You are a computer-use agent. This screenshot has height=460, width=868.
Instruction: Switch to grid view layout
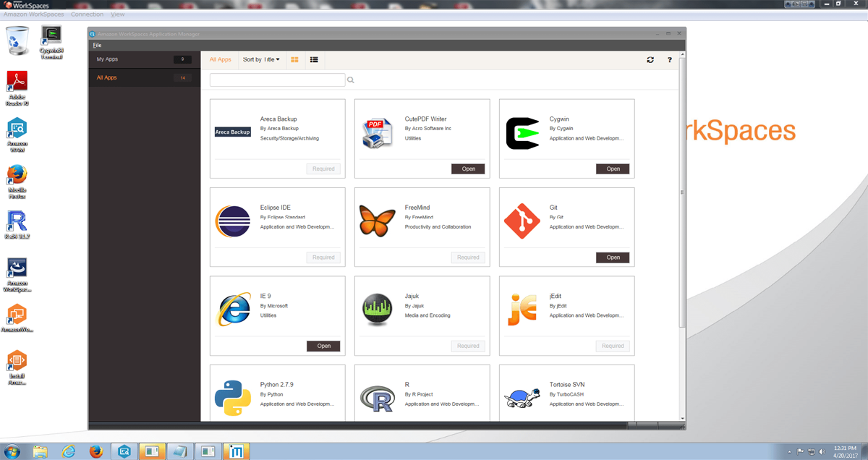294,59
